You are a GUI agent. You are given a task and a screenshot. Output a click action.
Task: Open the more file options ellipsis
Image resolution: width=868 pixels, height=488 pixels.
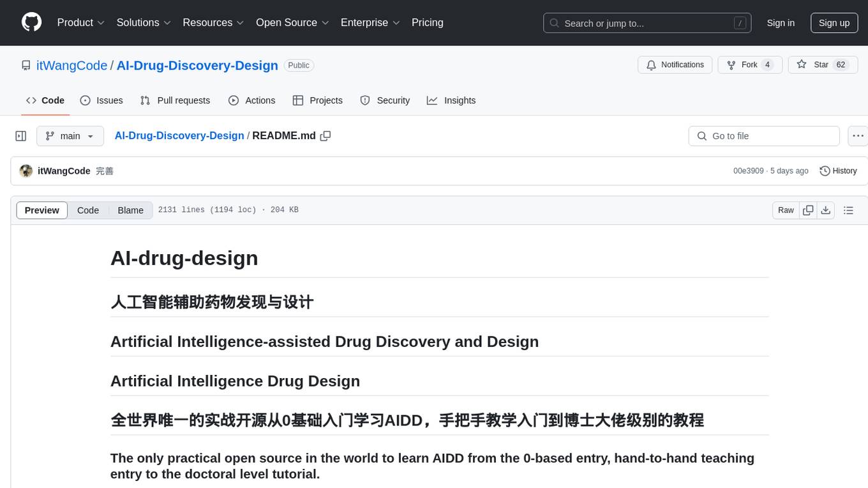point(858,136)
